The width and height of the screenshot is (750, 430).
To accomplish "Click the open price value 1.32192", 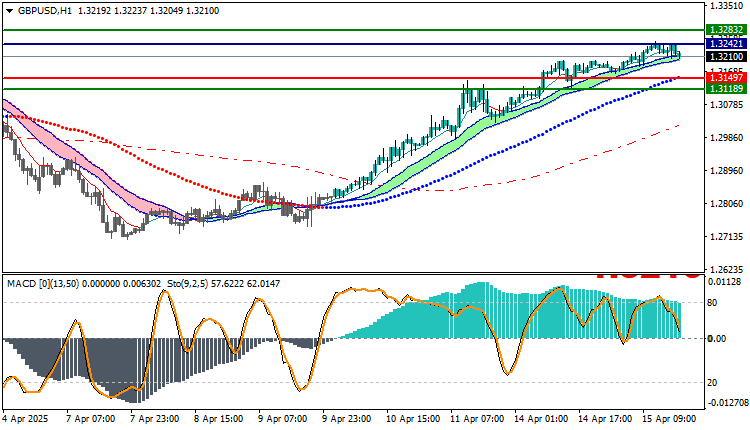I will point(94,11).
